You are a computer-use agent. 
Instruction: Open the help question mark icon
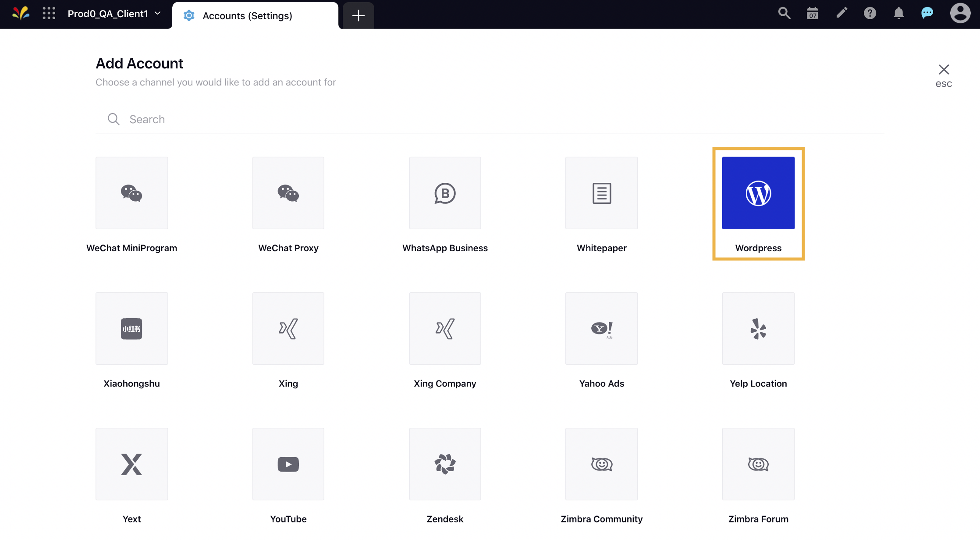(870, 14)
